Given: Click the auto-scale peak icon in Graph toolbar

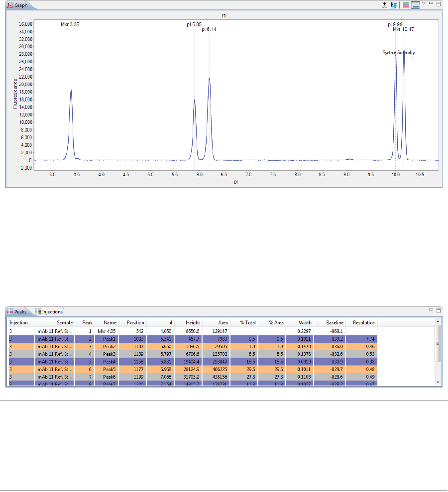Looking at the screenshot, I should pyautogui.click(x=384, y=5).
